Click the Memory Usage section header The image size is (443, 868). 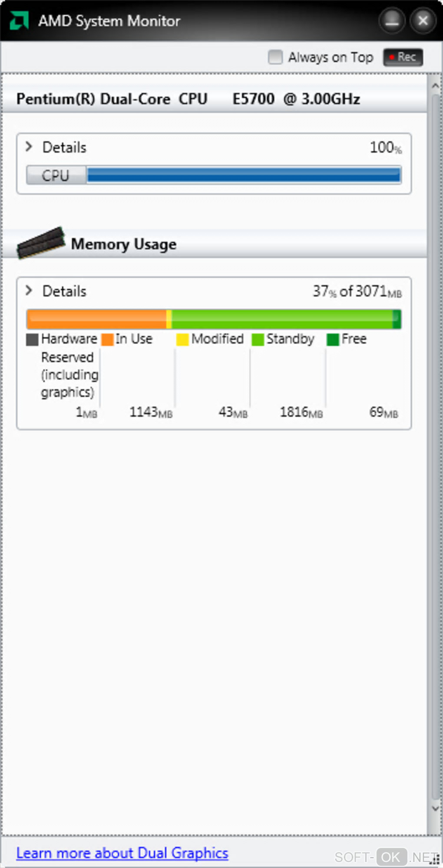124,244
